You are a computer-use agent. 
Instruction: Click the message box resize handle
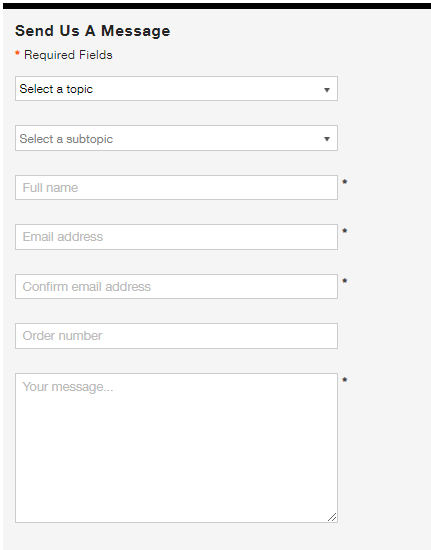[332, 517]
